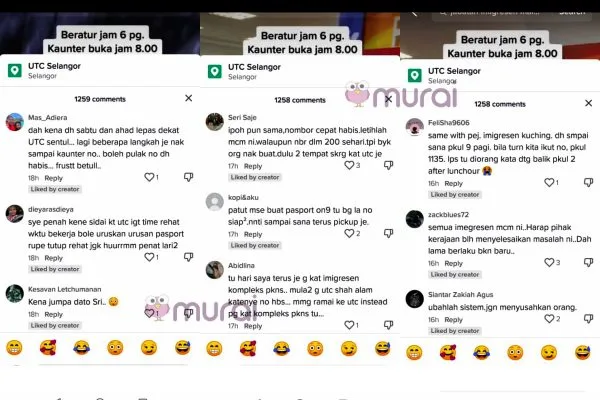The height and width of the screenshot is (400, 600).
Task: Open Kesavan Letchumanan's profile name
Action: pyautogui.click(x=65, y=289)
